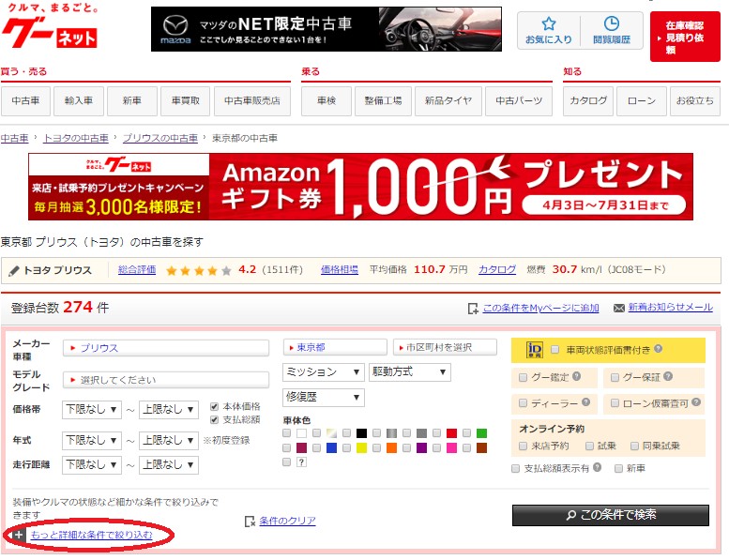
Task: Open 価格帯 lower limit dropdown
Action: point(92,410)
